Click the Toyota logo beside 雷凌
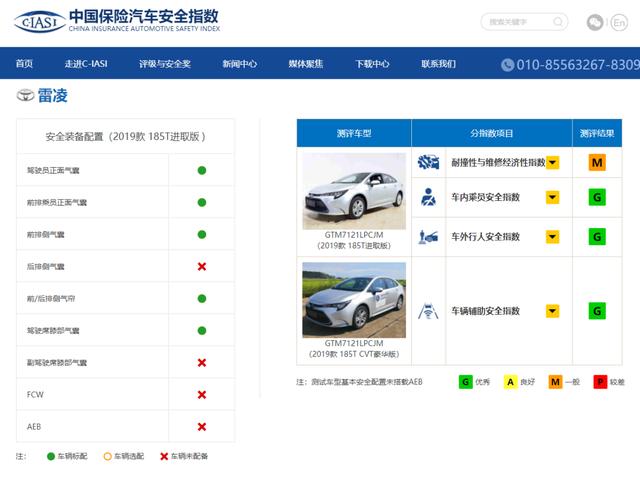This screenshot has width=640, height=477. [x=25, y=95]
